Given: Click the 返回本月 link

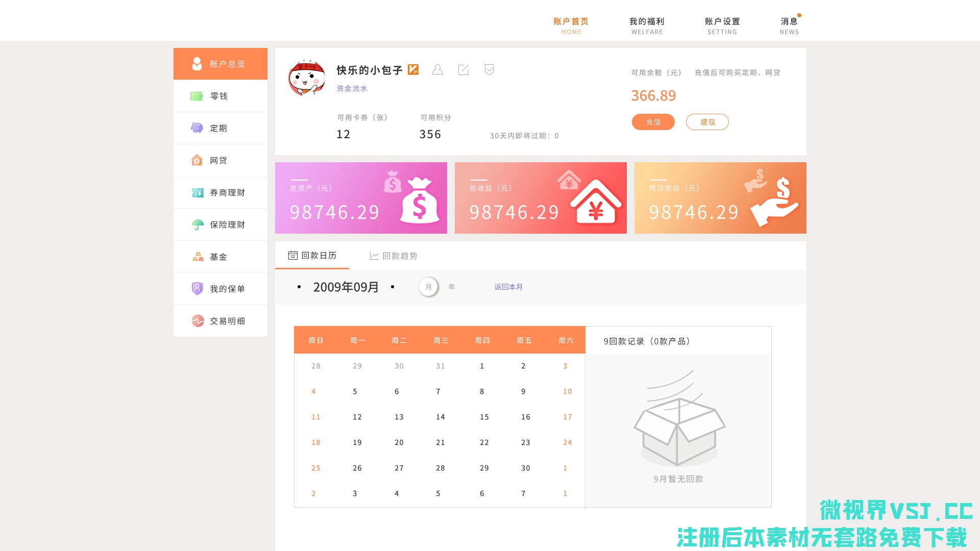Looking at the screenshot, I should [x=508, y=287].
